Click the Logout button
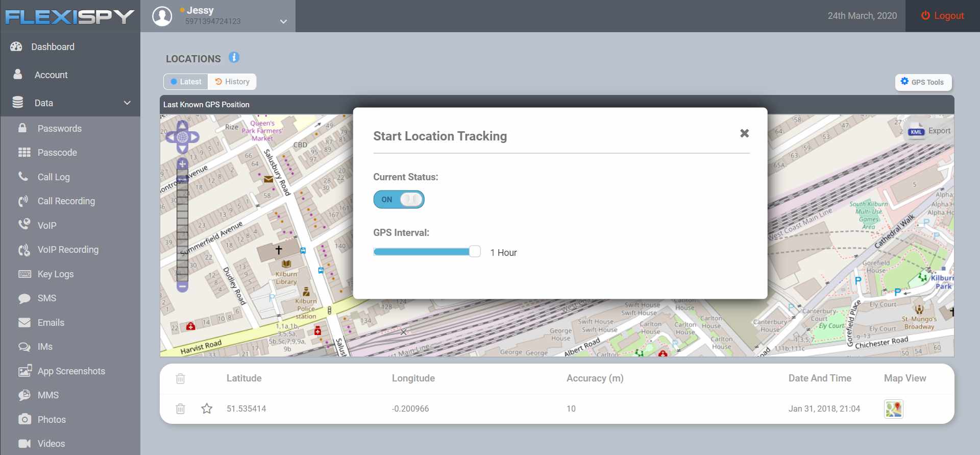This screenshot has height=455, width=980. coord(942,16)
